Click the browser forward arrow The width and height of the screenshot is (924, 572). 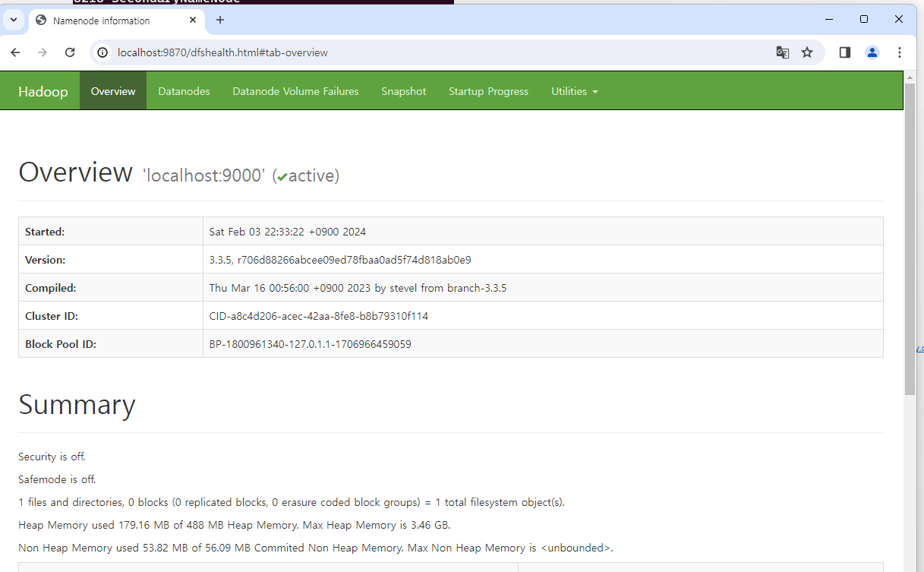coord(43,52)
